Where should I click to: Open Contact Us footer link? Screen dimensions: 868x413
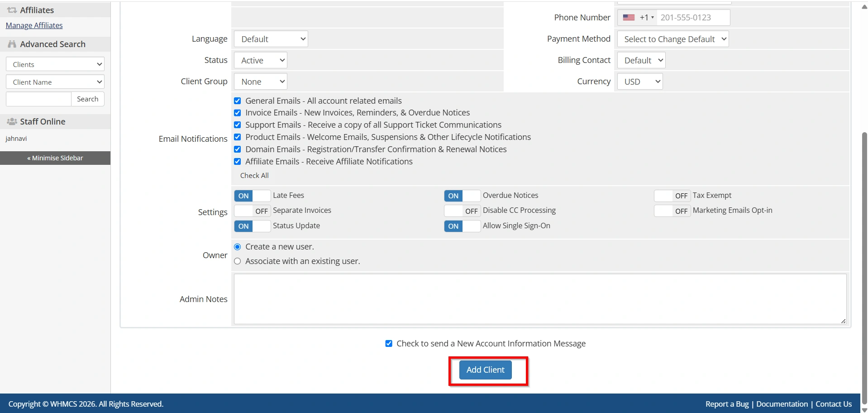[834, 404]
